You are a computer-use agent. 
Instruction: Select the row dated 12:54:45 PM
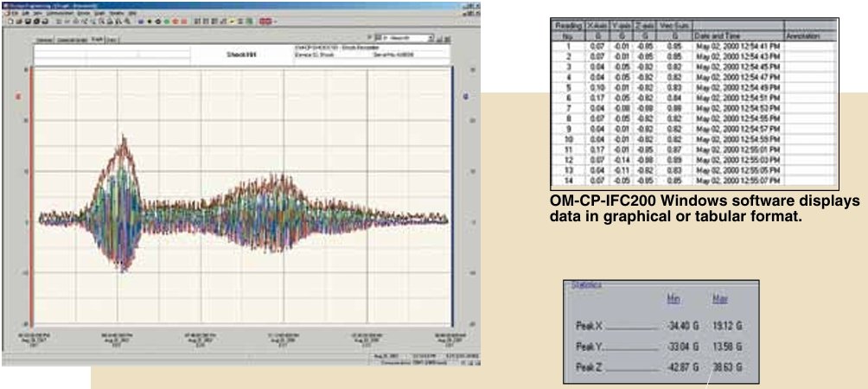(694, 68)
